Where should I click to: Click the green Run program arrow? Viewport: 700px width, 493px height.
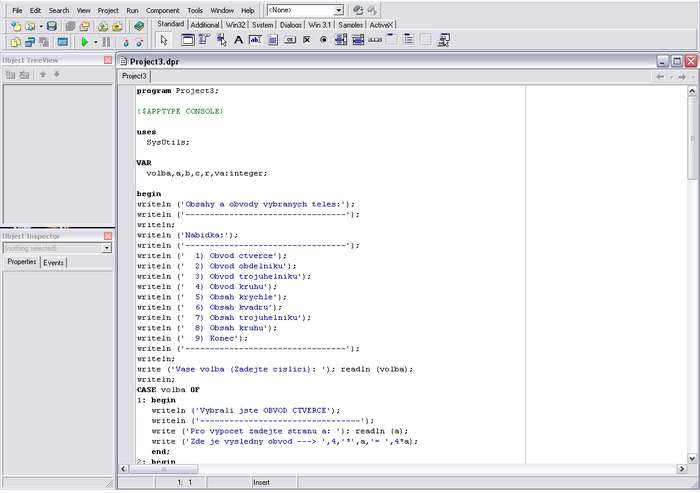pyautogui.click(x=85, y=42)
